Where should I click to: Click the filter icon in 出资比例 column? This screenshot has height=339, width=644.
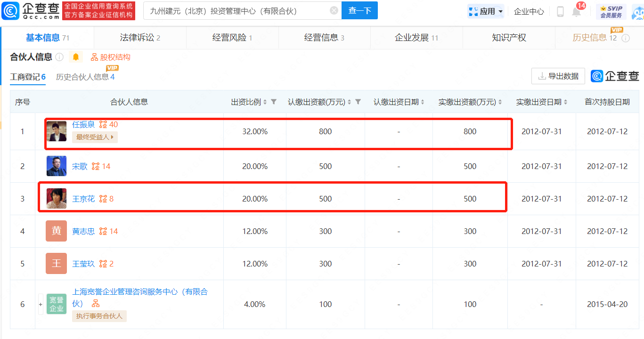(x=274, y=102)
